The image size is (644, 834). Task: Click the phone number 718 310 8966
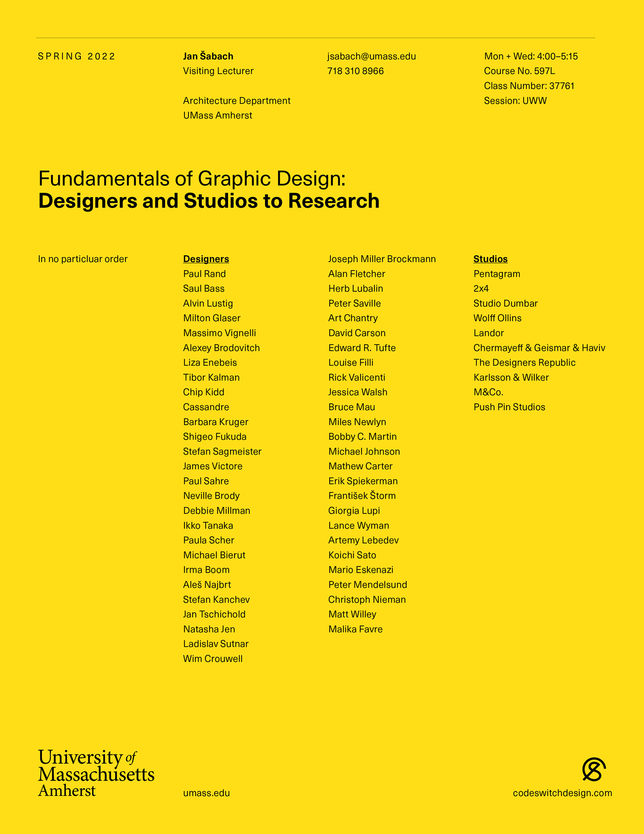[356, 71]
